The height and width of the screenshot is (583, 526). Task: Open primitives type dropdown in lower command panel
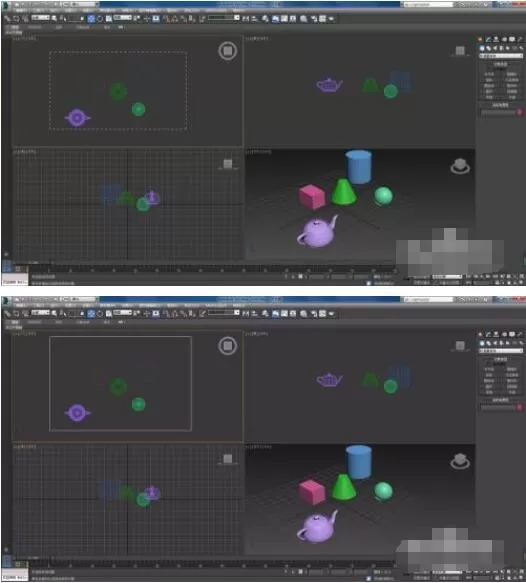point(501,351)
